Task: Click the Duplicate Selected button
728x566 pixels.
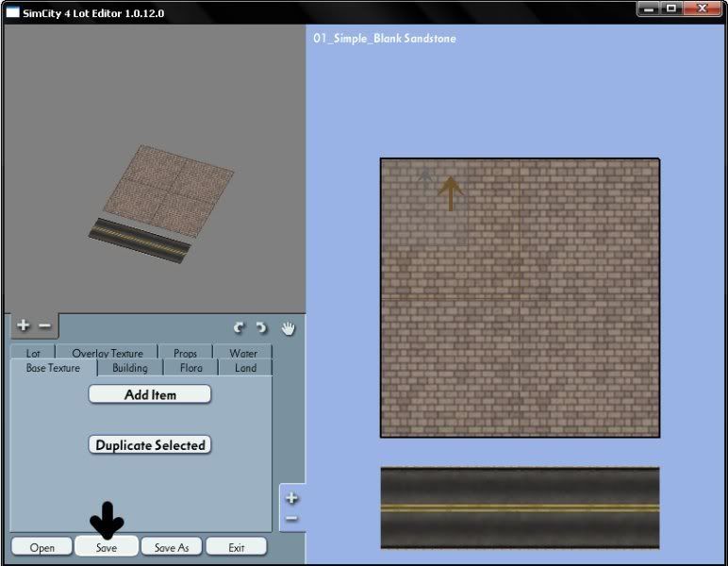Action: pyautogui.click(x=150, y=445)
